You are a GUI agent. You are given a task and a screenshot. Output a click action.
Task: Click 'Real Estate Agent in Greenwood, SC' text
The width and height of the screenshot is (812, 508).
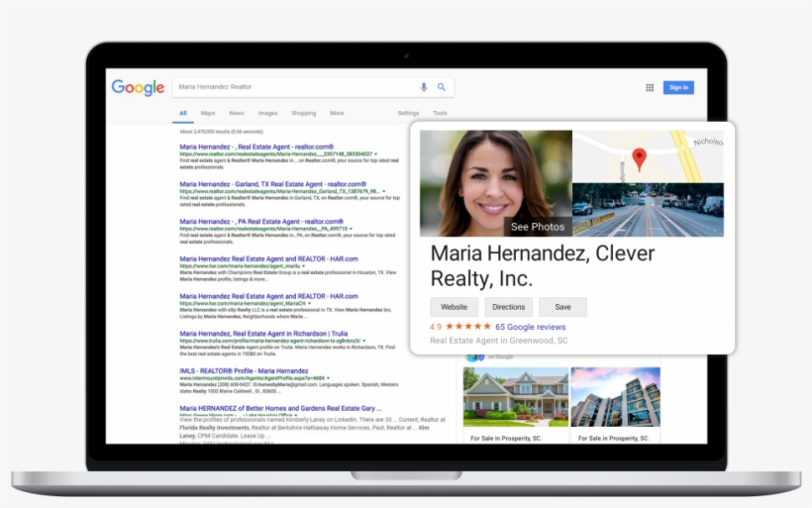499,341
